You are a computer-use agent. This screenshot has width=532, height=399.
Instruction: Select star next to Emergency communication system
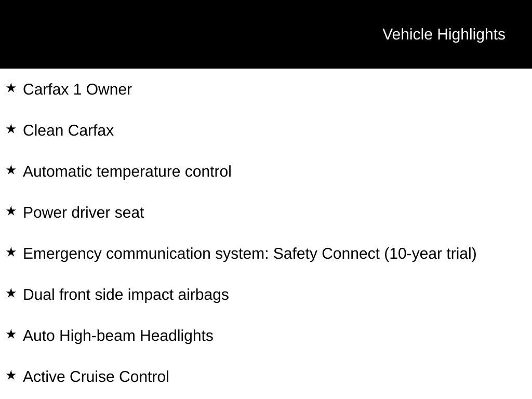(11, 252)
